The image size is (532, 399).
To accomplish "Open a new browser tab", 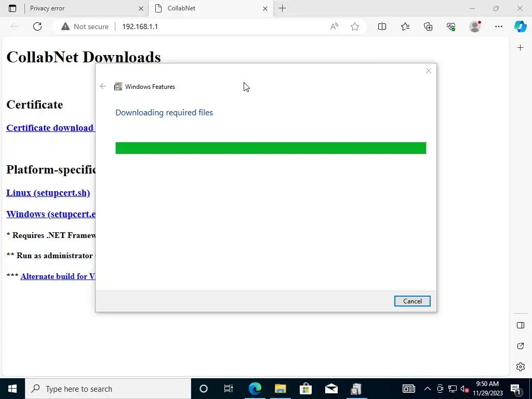I will (x=282, y=8).
